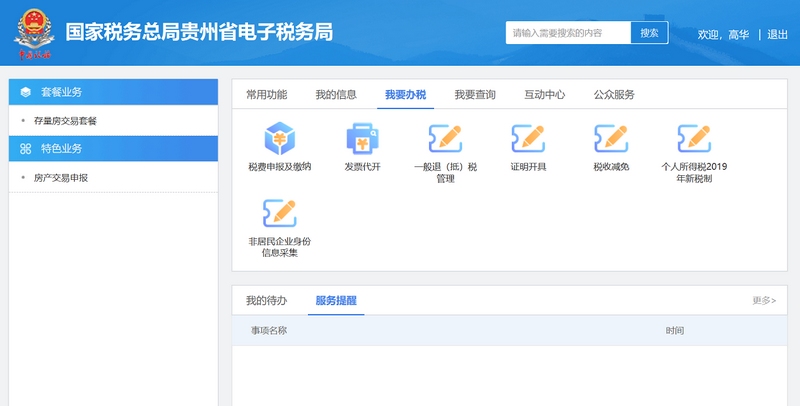The image size is (800, 406).
Task: Open the 发票代开 printer icon
Action: coord(362,138)
